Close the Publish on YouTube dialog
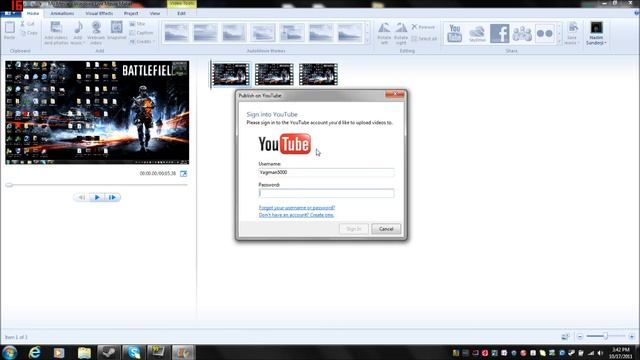 click(395, 95)
